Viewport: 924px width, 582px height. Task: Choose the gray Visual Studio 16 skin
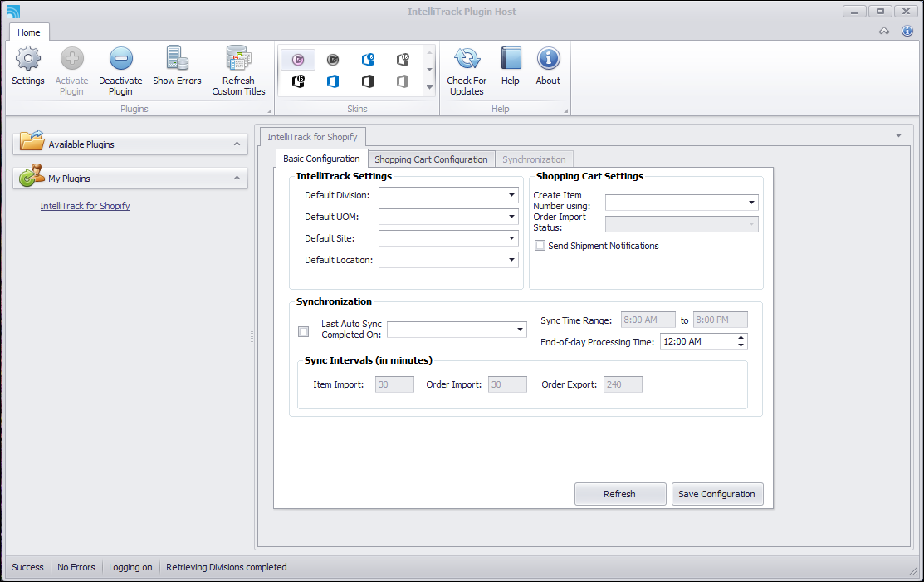pos(403,60)
